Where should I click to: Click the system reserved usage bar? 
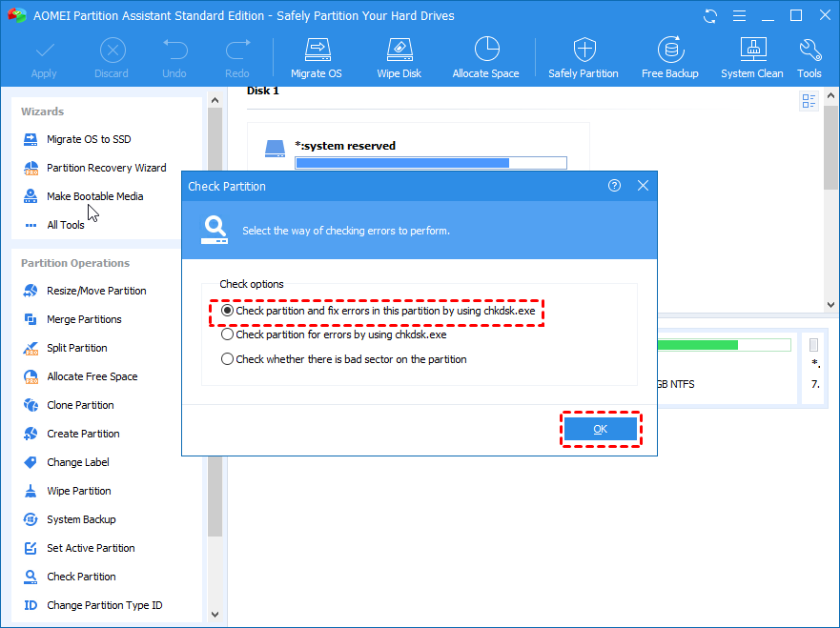click(x=431, y=163)
